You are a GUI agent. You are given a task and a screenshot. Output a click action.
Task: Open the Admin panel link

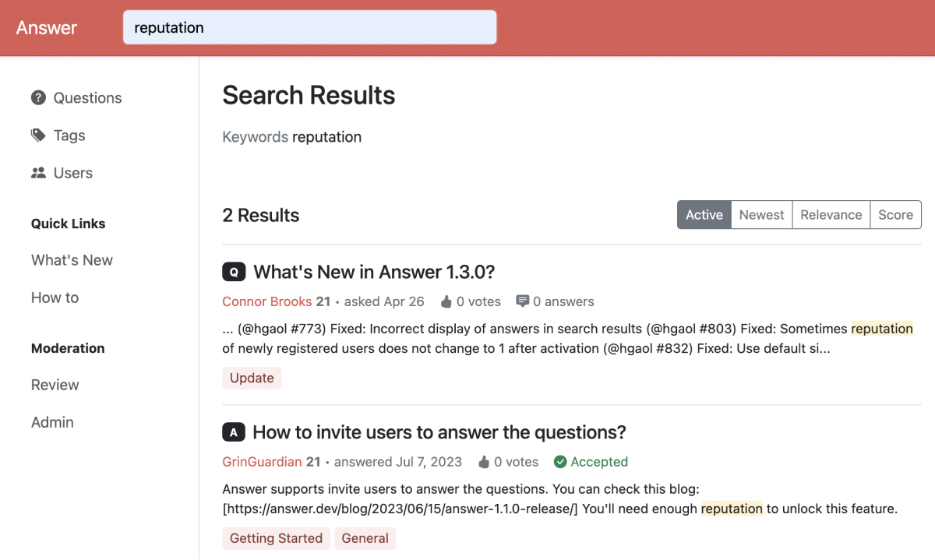52,421
